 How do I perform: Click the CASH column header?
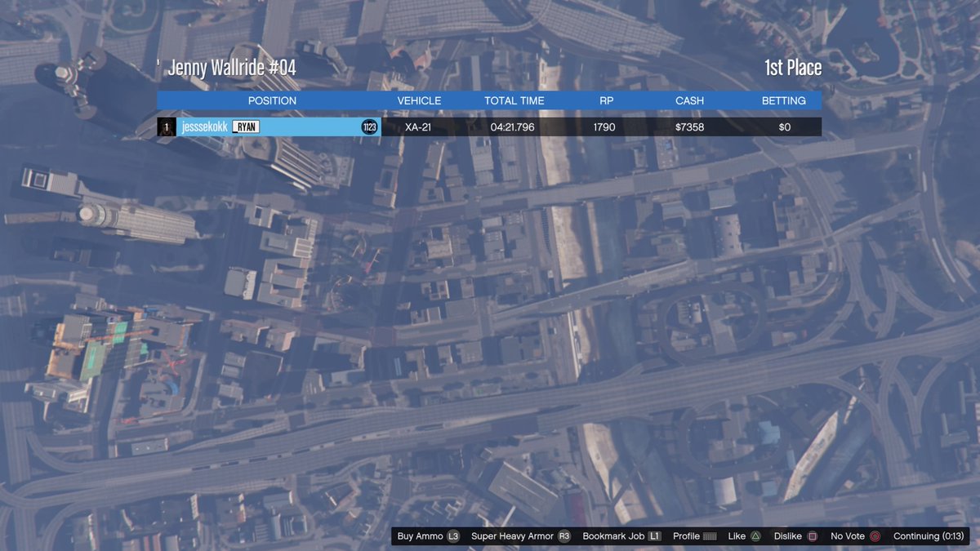(690, 100)
